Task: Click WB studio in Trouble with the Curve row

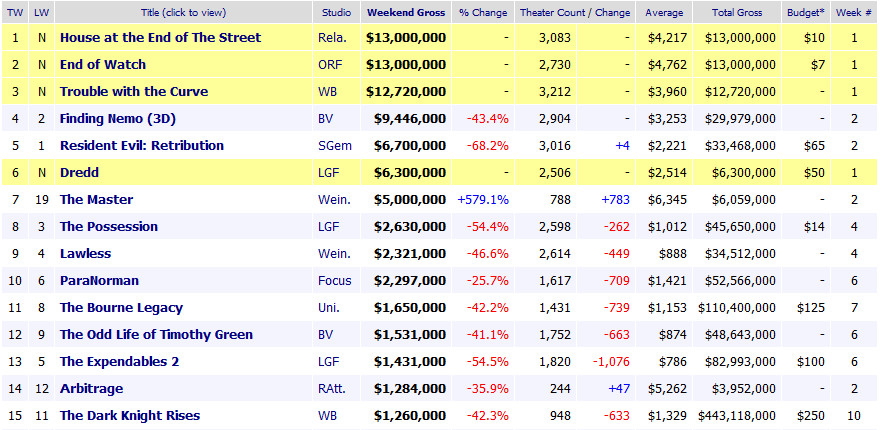Action: 328,92
